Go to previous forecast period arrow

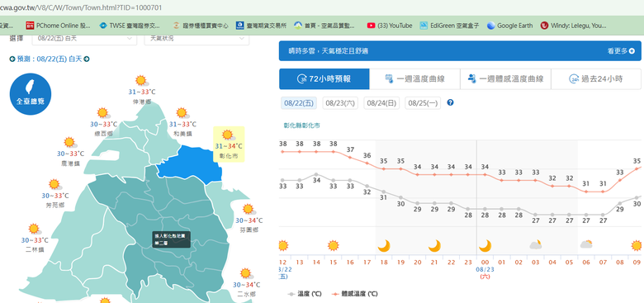(12, 59)
